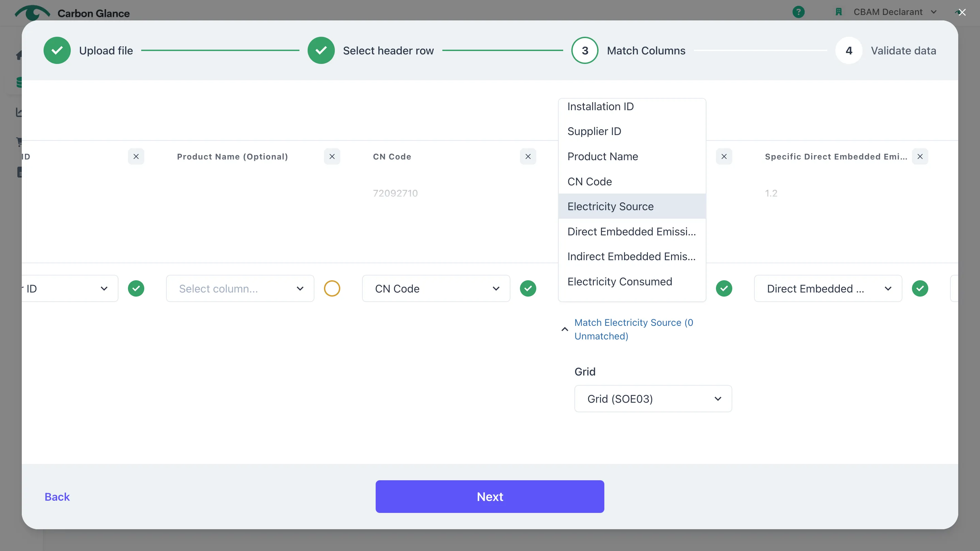Image resolution: width=980 pixels, height=551 pixels.
Task: Choose Supplier ID from the list
Action: pos(632,132)
